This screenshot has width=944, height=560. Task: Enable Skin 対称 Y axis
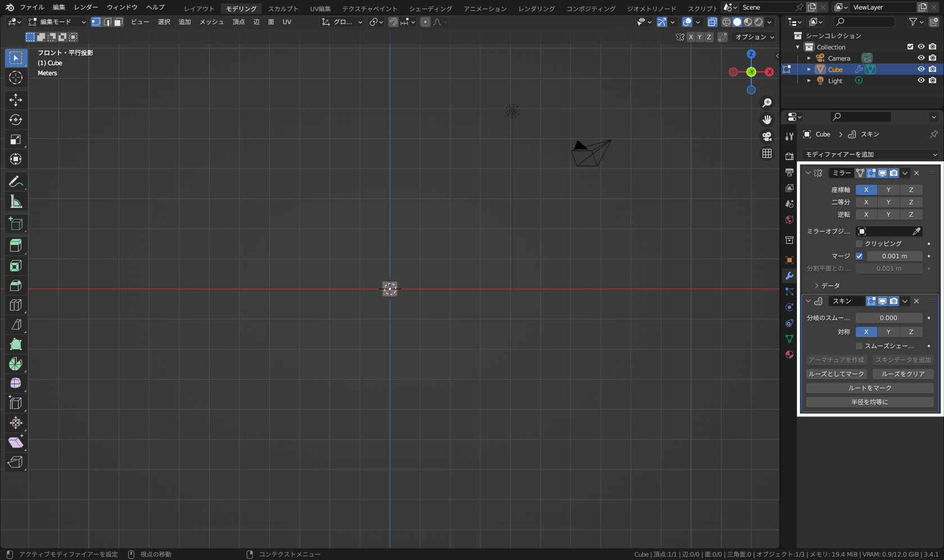click(x=888, y=332)
